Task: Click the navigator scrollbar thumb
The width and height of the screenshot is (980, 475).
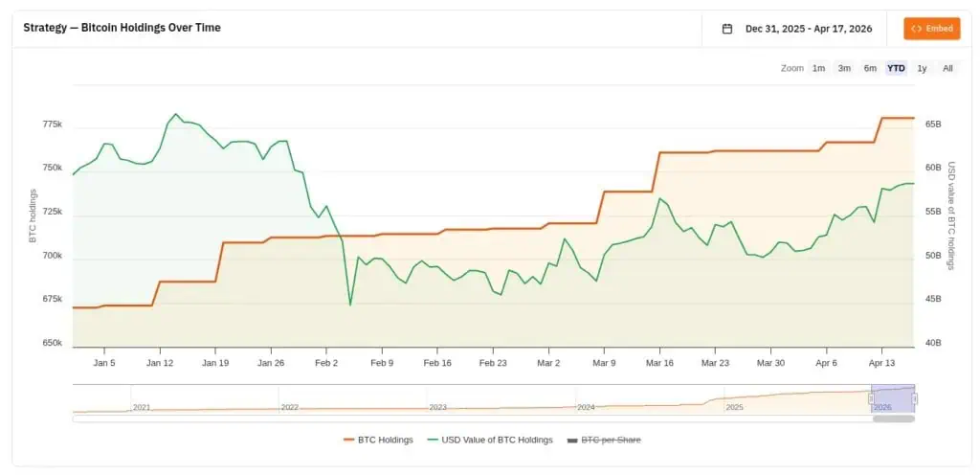Action: click(894, 418)
